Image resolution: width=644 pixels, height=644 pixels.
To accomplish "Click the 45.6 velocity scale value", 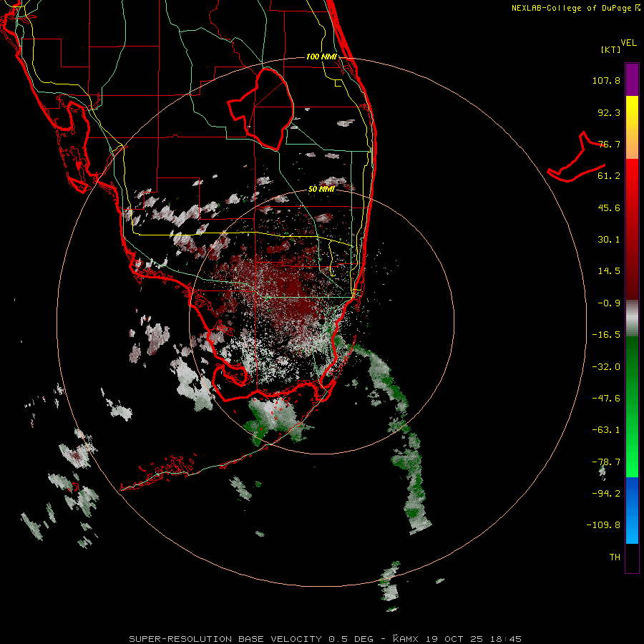I will point(609,208).
